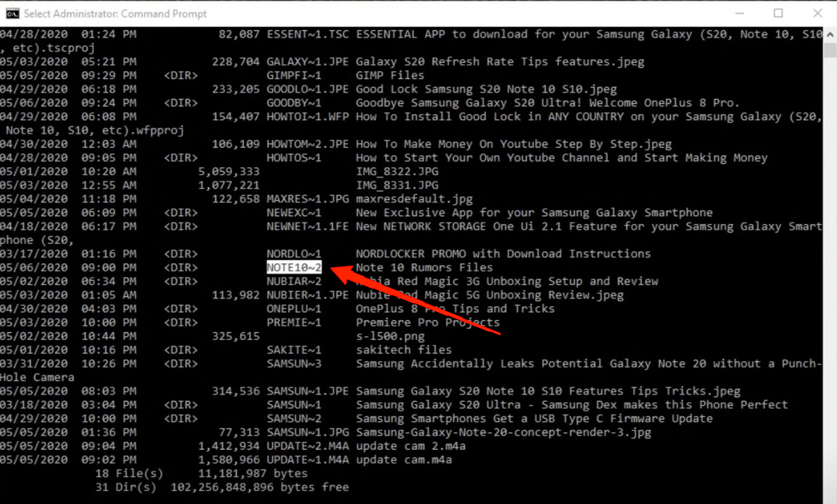Click the highlighted NOTE10~2 short name
Image resolution: width=837 pixels, height=504 pixels.
[294, 267]
